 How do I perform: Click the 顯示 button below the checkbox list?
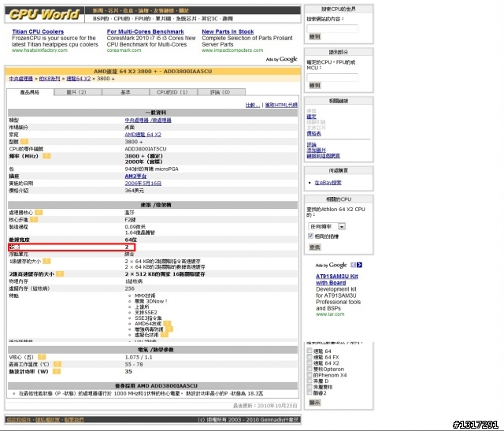[x=315, y=403]
